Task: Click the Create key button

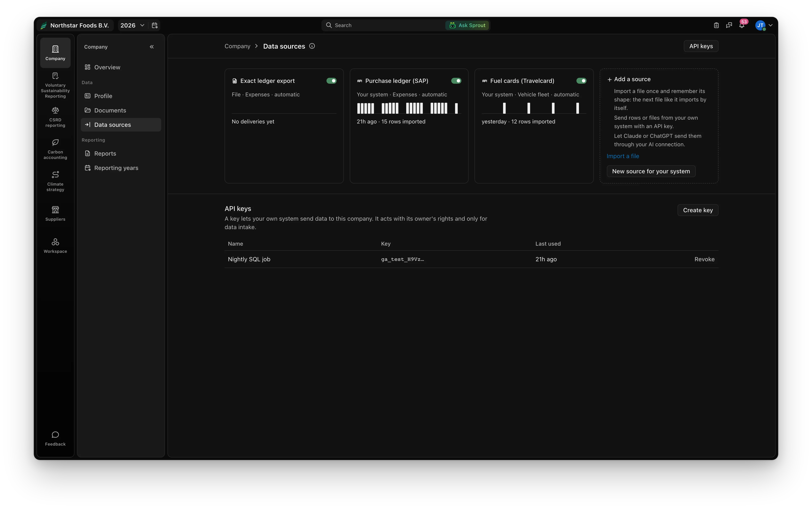Action: pyautogui.click(x=698, y=210)
